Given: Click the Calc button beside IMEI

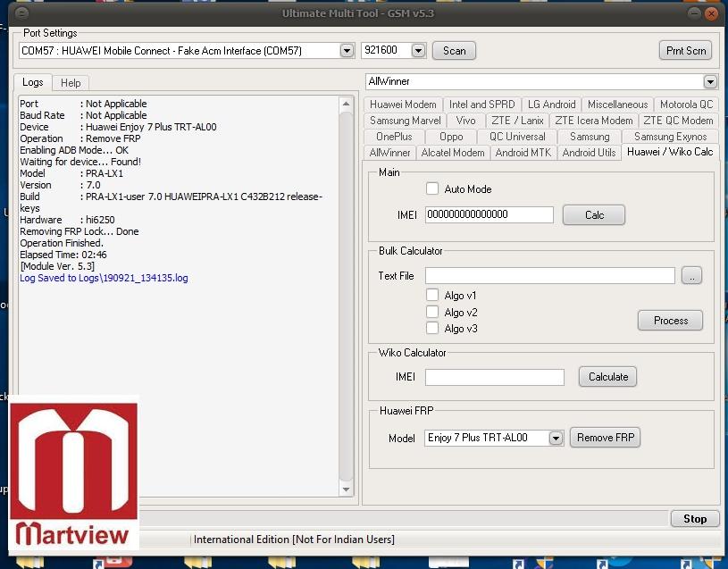Looking at the screenshot, I should (x=594, y=215).
